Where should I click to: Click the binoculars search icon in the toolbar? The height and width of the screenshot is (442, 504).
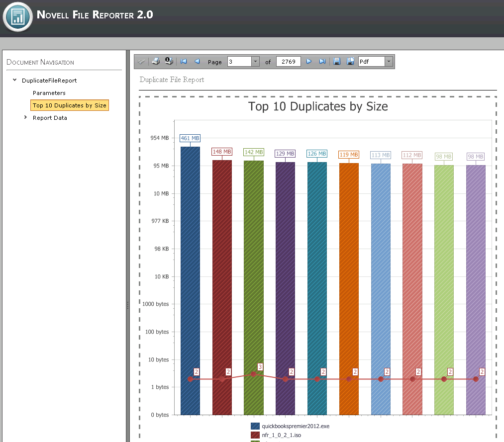pos(141,61)
